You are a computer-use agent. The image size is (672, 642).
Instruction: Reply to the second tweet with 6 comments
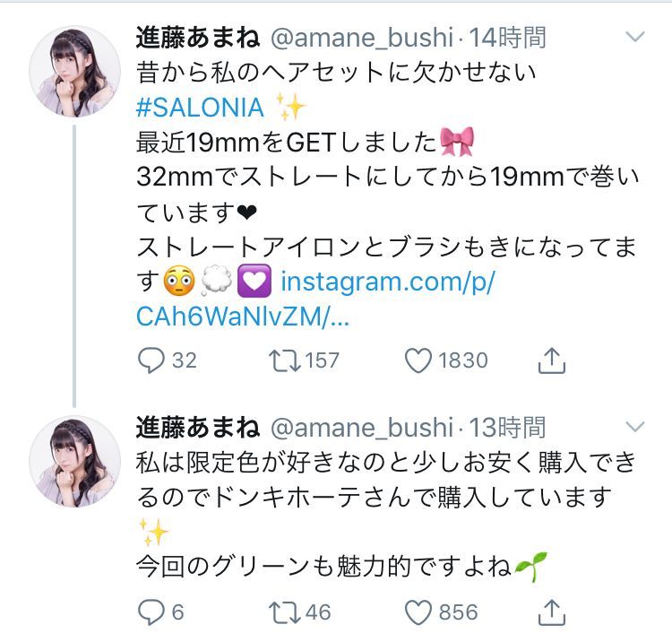pos(151,612)
